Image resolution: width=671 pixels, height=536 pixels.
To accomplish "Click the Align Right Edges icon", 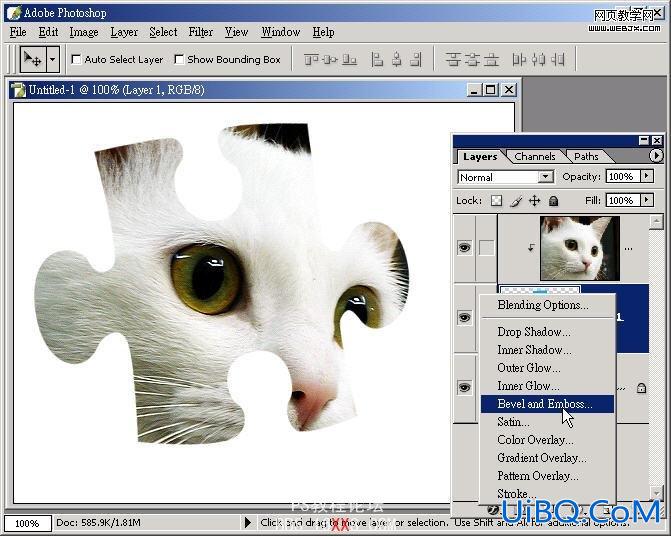I will pos(416,59).
